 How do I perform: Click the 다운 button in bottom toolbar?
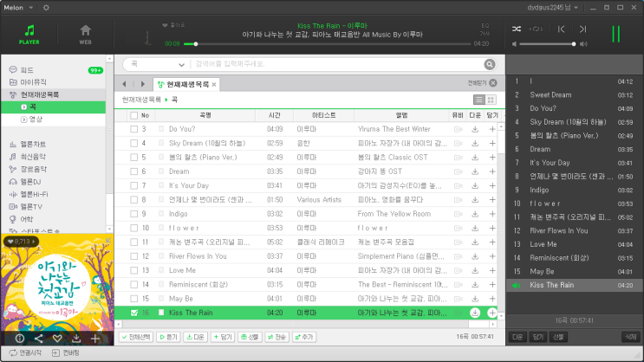click(196, 338)
